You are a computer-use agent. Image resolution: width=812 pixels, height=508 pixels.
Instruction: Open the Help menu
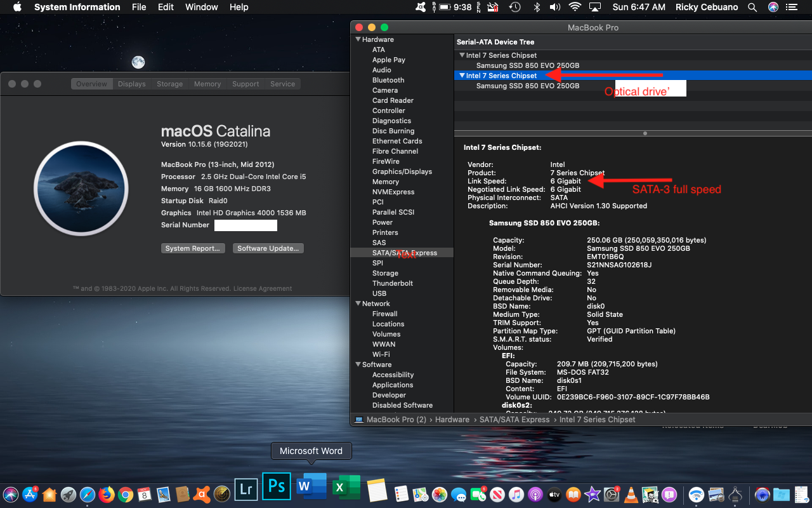coord(239,7)
